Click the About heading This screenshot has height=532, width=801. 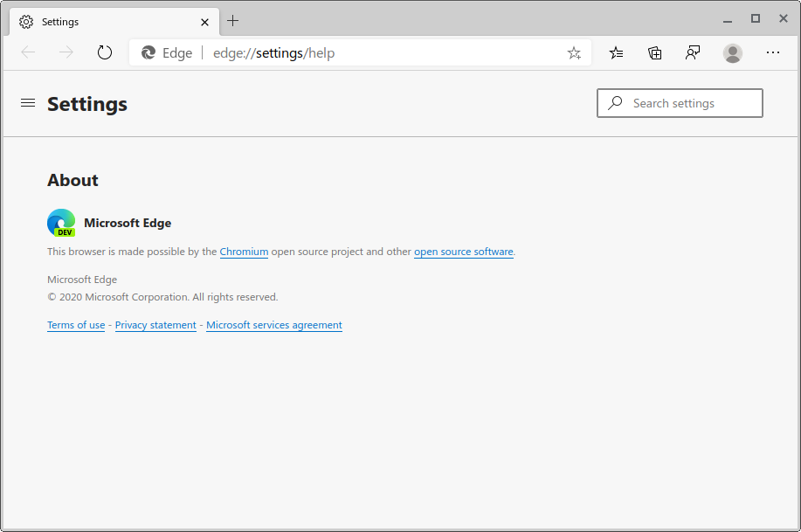point(73,181)
